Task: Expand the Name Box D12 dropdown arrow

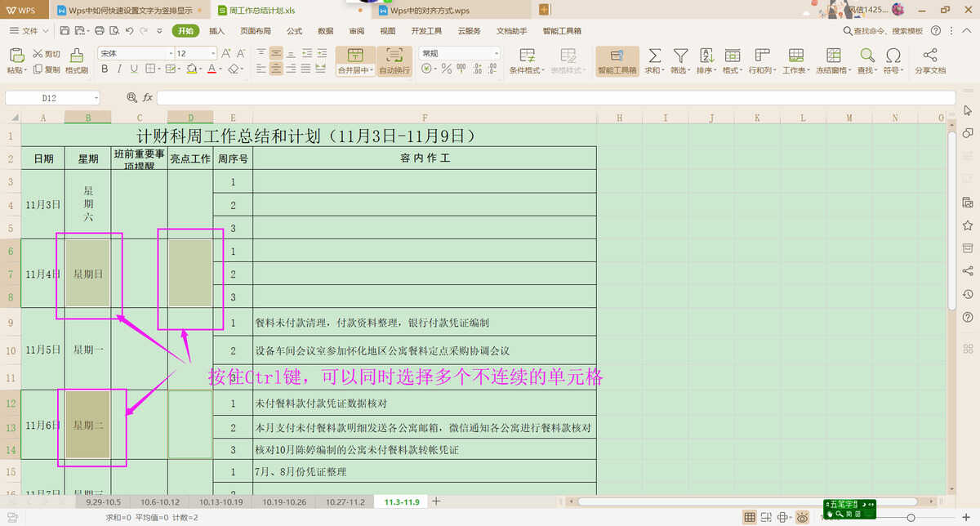Action: point(96,98)
